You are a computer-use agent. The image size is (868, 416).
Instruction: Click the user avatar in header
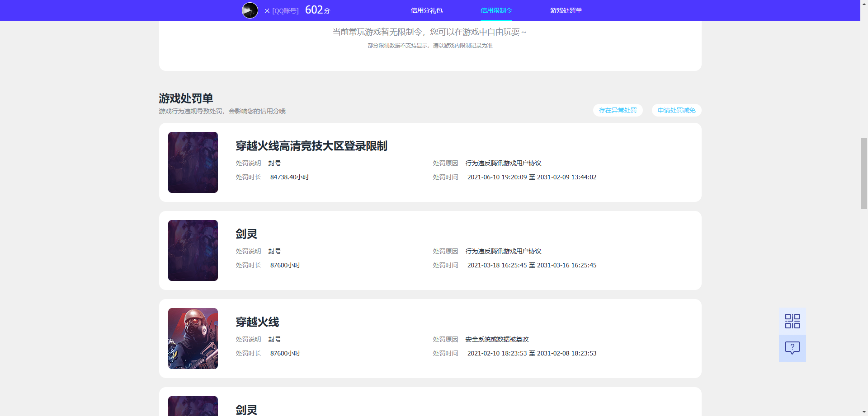click(x=250, y=10)
